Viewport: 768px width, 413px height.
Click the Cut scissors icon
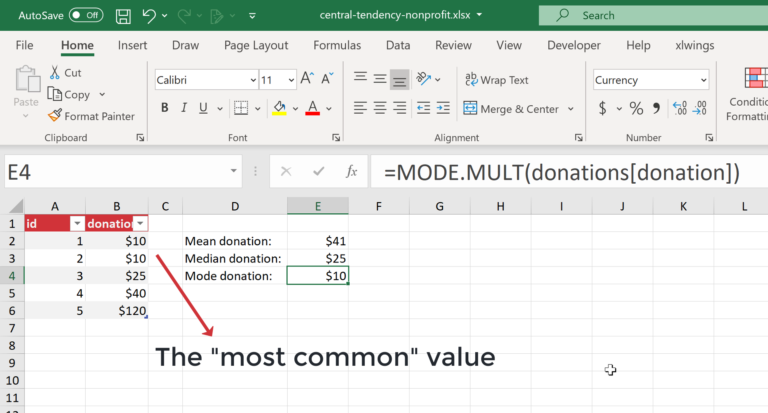click(x=56, y=73)
